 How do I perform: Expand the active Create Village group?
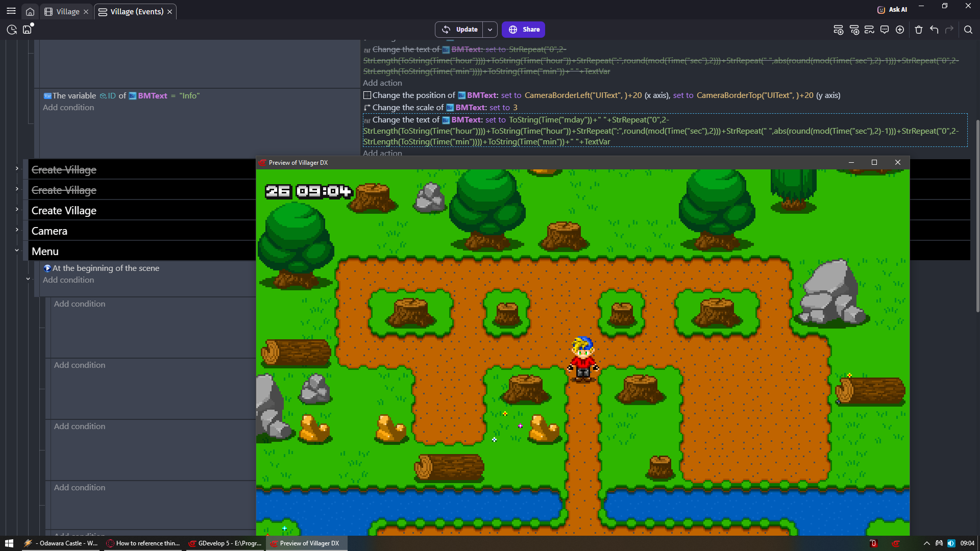point(17,210)
